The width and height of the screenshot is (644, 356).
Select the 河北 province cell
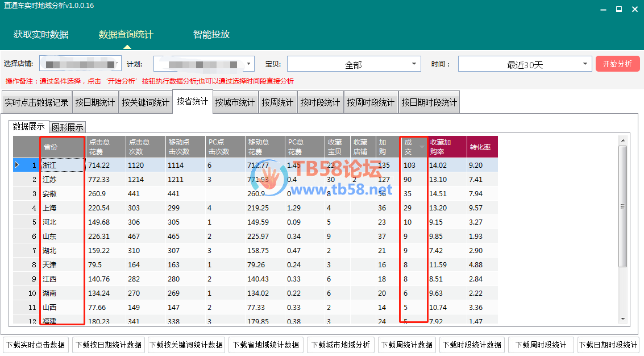click(x=63, y=222)
